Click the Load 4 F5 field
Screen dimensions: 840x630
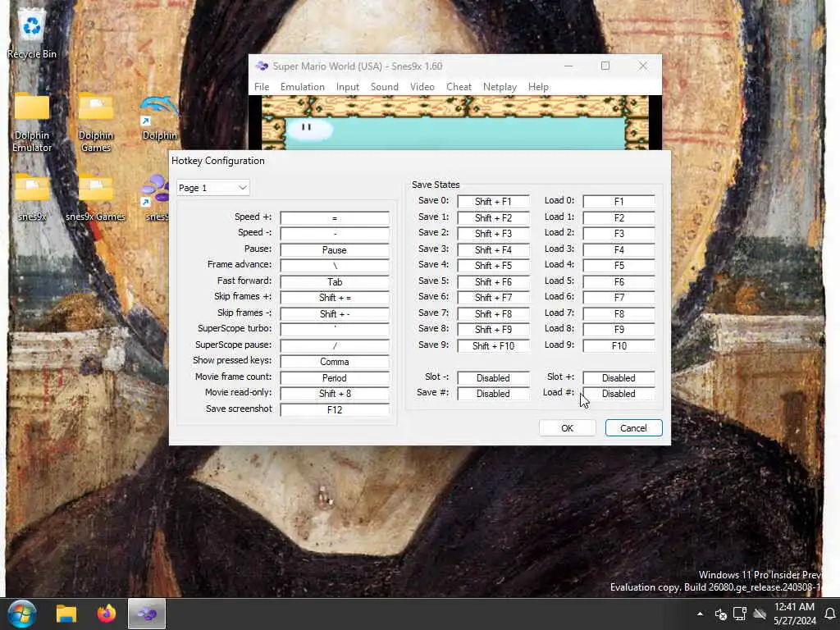619,266
